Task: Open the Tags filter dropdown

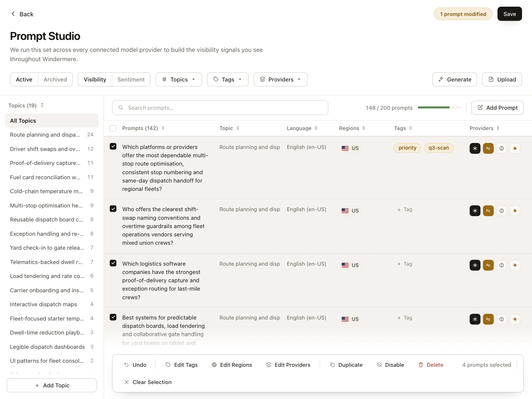Action: point(228,79)
